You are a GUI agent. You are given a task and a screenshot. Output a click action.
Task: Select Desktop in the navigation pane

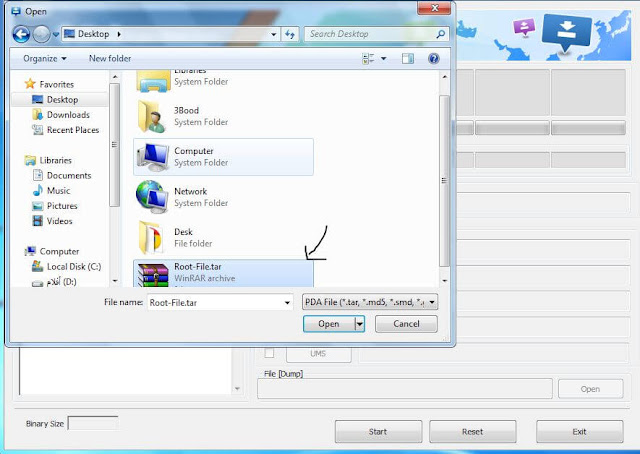click(62, 100)
